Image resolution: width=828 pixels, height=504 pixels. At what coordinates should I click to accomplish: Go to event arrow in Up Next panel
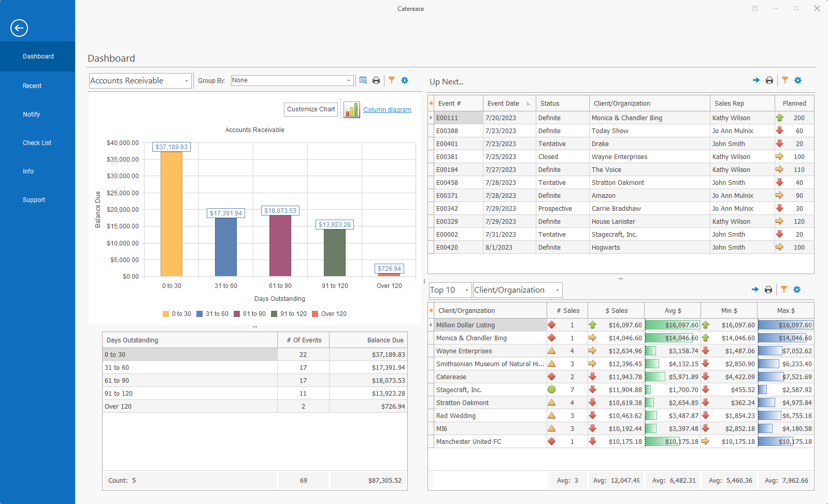click(x=756, y=80)
